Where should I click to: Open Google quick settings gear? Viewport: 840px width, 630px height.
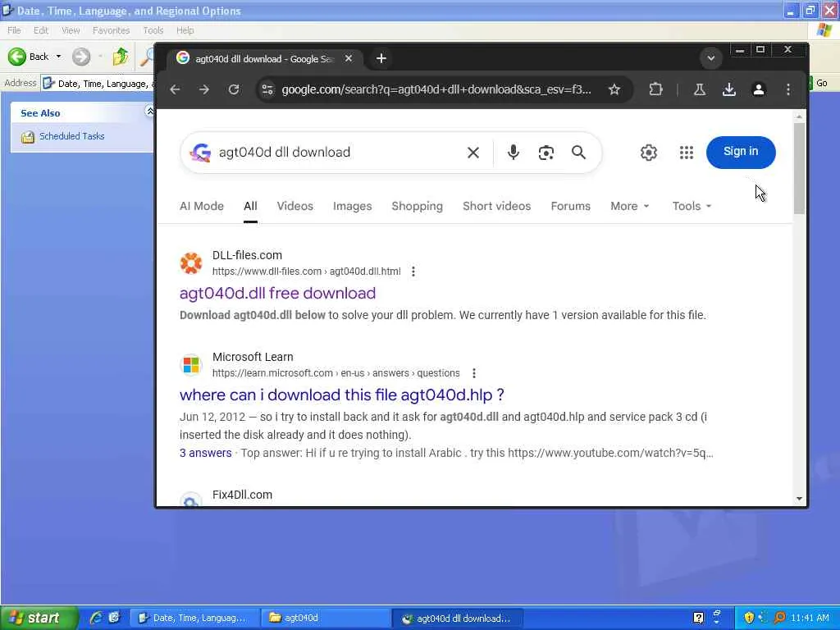click(649, 153)
